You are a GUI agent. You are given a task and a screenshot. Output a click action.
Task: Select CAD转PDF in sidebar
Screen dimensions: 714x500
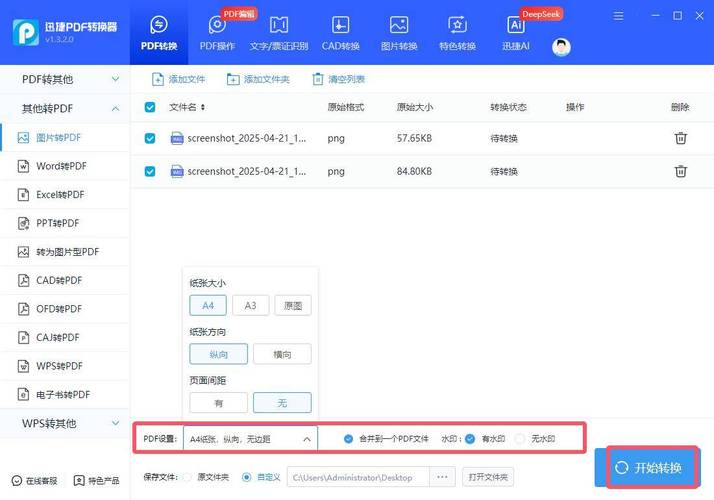click(65, 281)
